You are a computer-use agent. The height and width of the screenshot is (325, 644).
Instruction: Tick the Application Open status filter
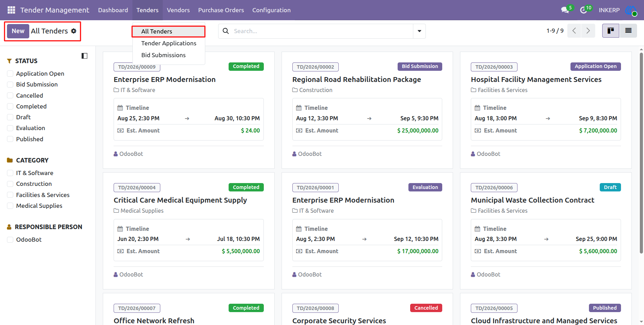coord(10,74)
